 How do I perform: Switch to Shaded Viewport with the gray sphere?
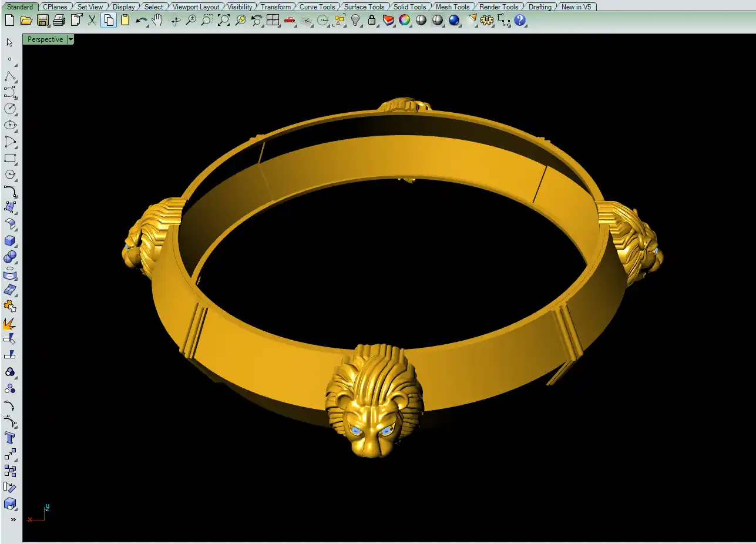coord(421,20)
